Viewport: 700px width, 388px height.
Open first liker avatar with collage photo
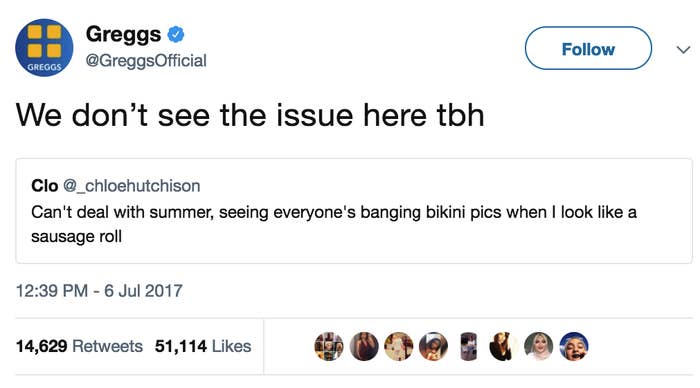point(329,346)
